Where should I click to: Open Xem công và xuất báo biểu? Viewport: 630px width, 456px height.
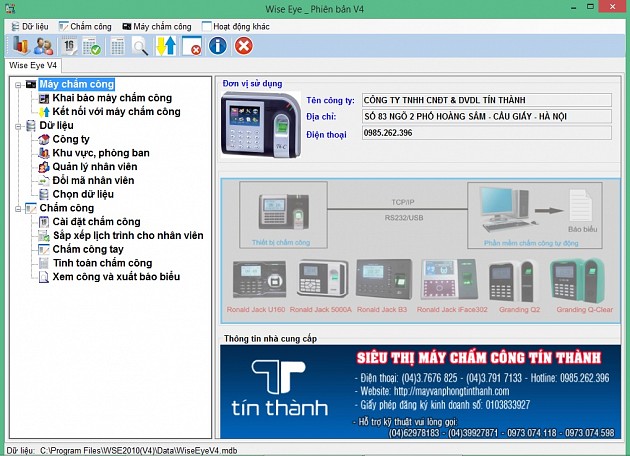click(x=116, y=276)
